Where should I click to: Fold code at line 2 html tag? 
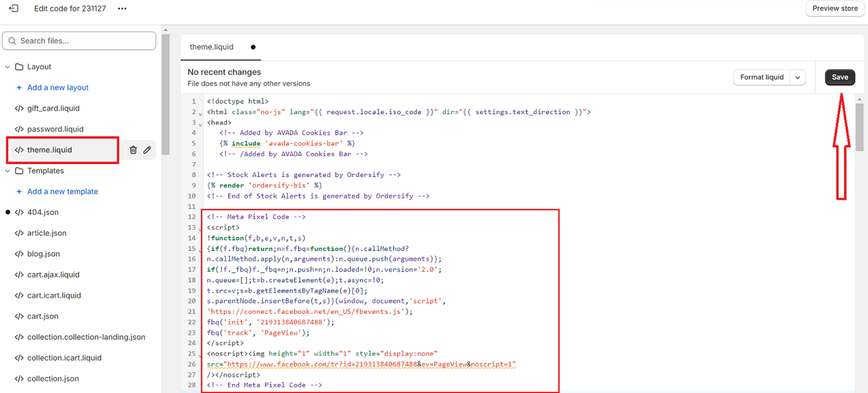pyautogui.click(x=200, y=114)
